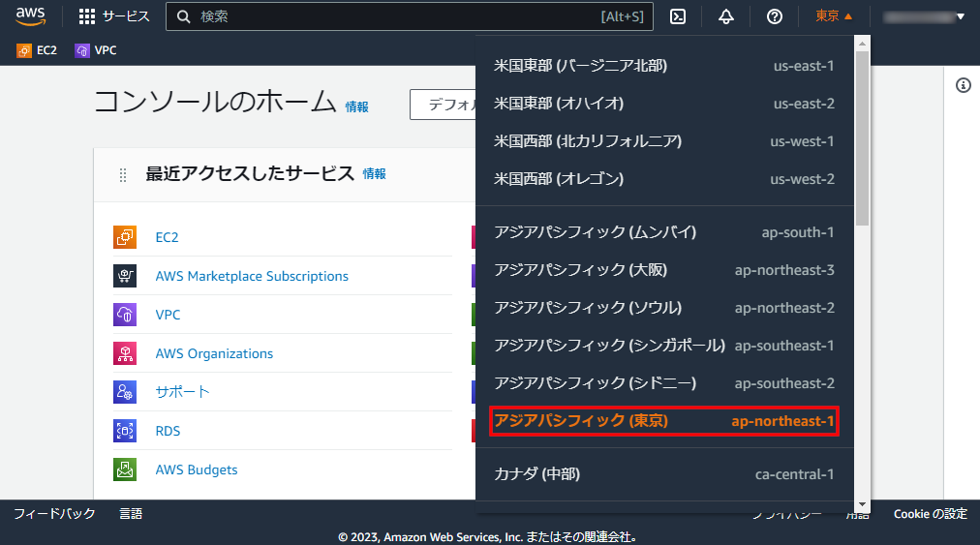Image resolution: width=980 pixels, height=545 pixels.
Task: Open help question mark icon
Action: coord(775,16)
